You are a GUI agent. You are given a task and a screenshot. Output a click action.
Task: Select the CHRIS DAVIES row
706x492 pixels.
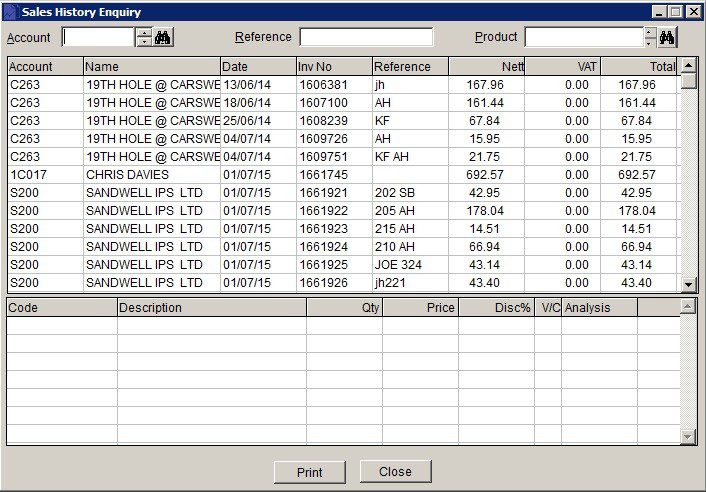click(342, 175)
